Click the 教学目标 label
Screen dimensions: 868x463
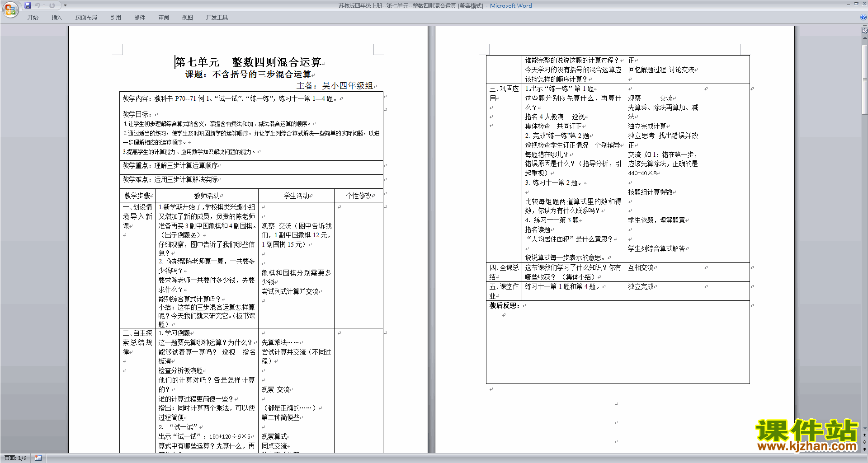[137, 114]
